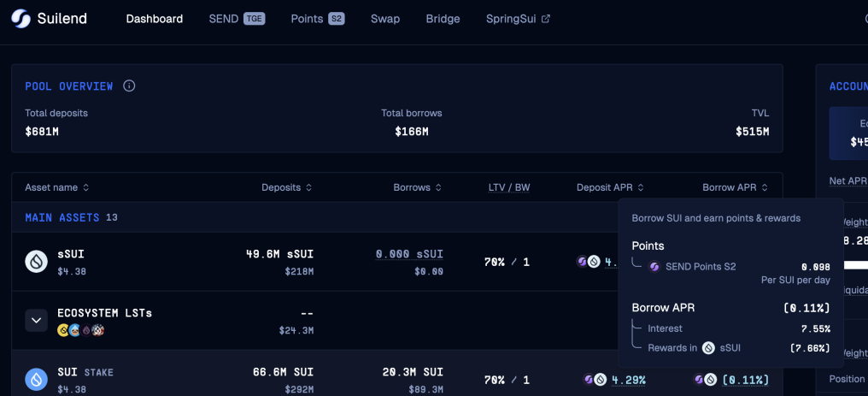This screenshot has width=868, height=396.
Task: Sort table by Deposit APR
Action: click(610, 187)
